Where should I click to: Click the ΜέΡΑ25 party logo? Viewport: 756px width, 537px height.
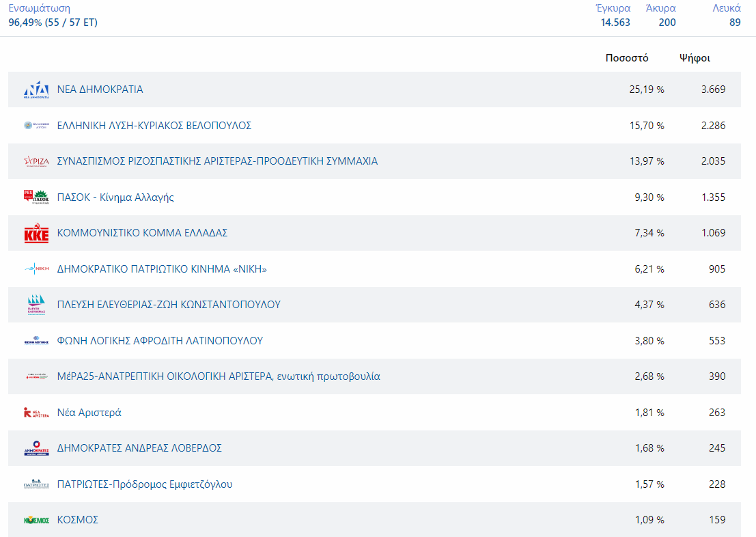click(x=37, y=376)
